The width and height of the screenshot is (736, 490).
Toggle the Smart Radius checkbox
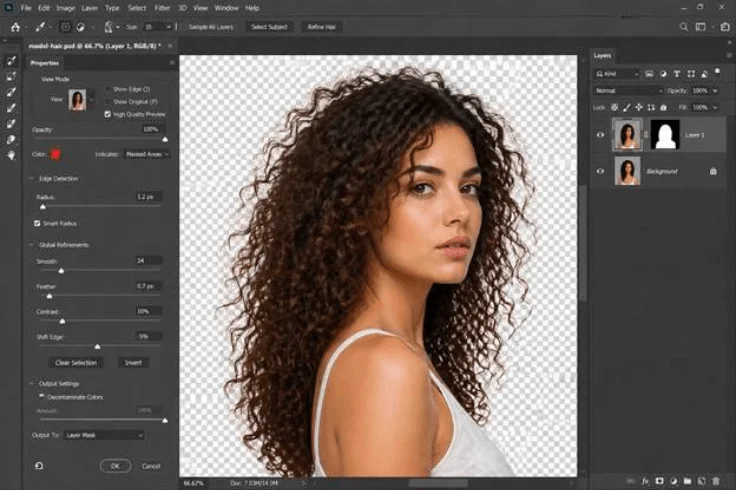[37, 223]
